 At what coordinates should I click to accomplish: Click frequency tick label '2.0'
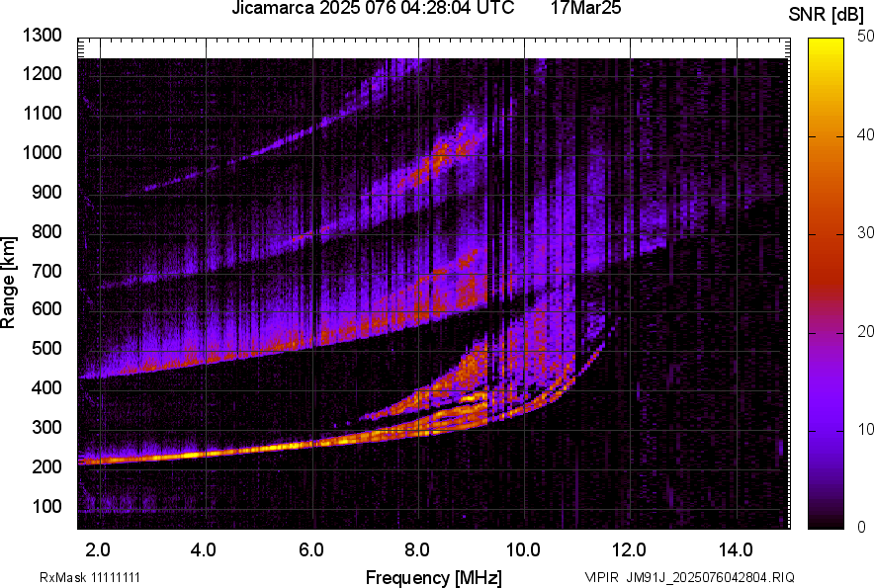coord(98,550)
